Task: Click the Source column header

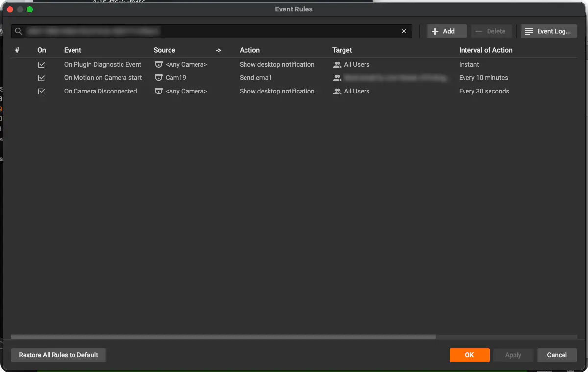Action: click(x=164, y=50)
